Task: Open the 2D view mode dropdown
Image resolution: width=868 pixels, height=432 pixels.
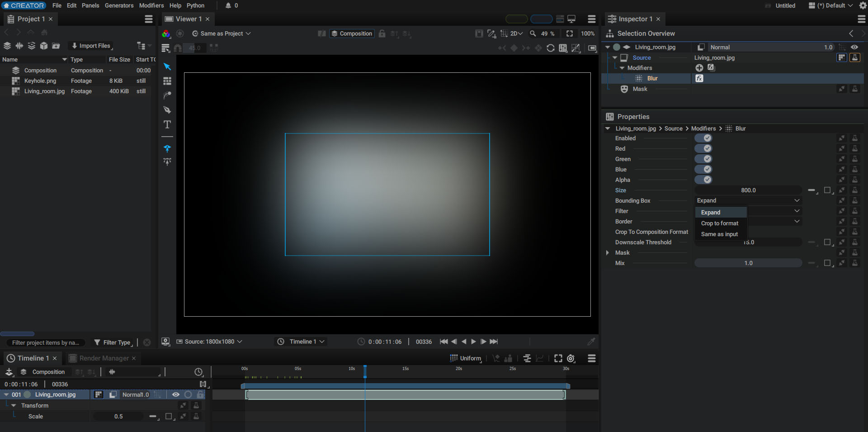Action: point(517,33)
